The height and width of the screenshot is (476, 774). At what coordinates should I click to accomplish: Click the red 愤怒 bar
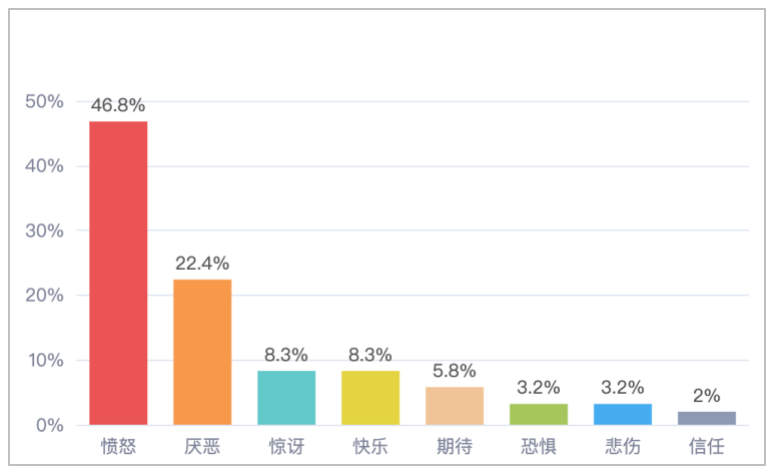click(118, 273)
